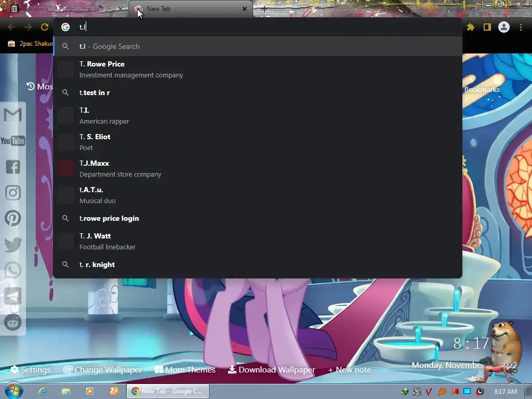The image size is (532, 399).
Task: Open Instagram from the sidebar
Action: click(13, 193)
